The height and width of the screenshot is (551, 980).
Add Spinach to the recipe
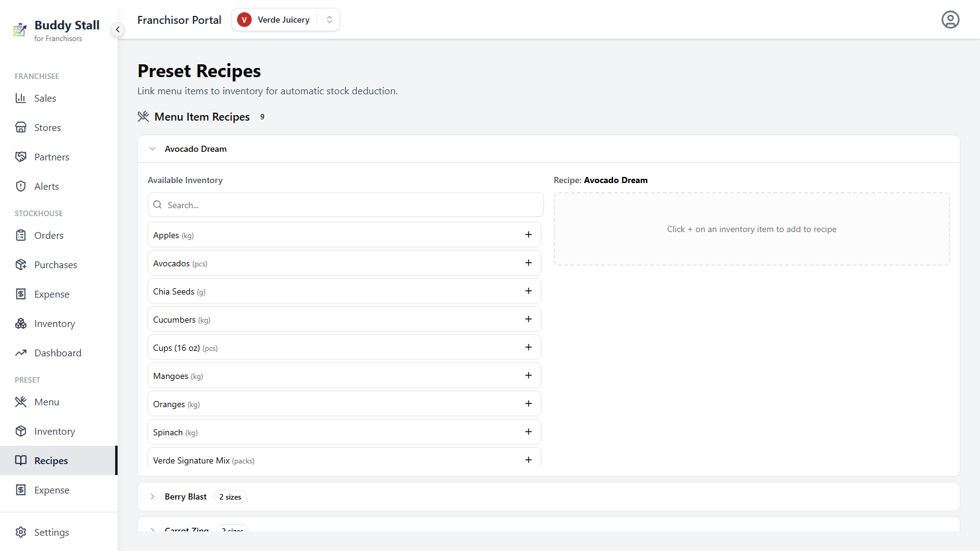click(529, 432)
